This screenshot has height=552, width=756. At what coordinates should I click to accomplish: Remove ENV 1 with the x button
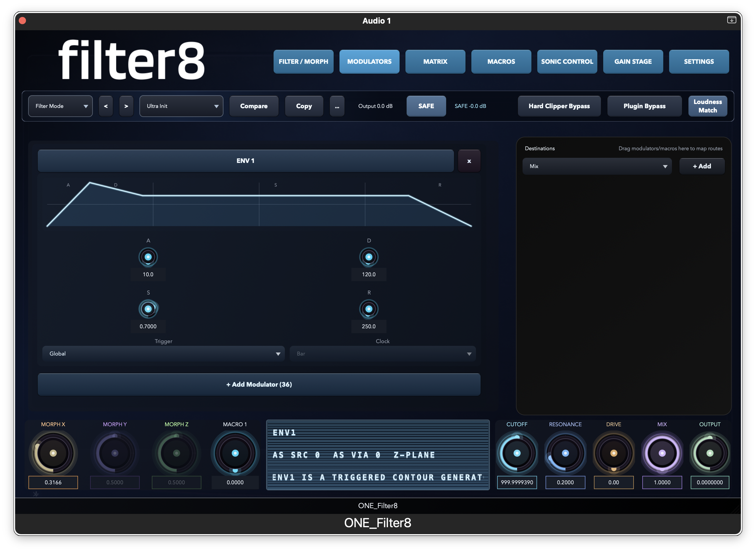469,161
